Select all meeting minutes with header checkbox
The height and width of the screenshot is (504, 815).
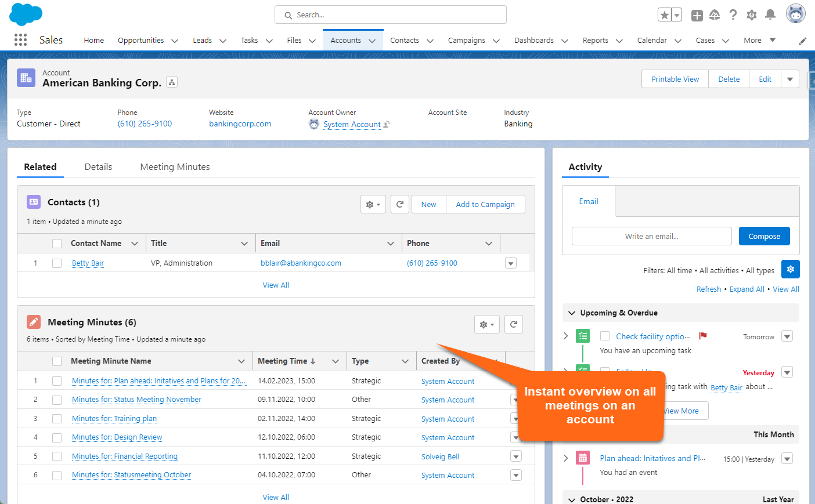pyautogui.click(x=57, y=361)
